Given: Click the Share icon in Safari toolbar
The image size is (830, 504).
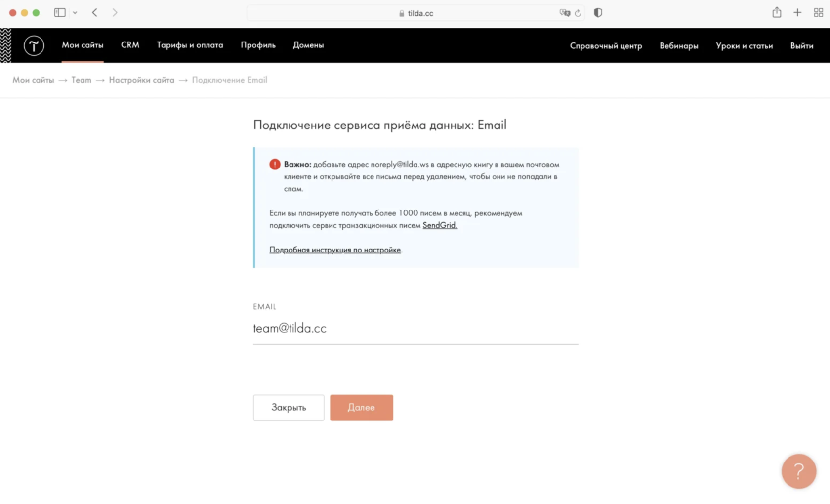Looking at the screenshot, I should (777, 13).
